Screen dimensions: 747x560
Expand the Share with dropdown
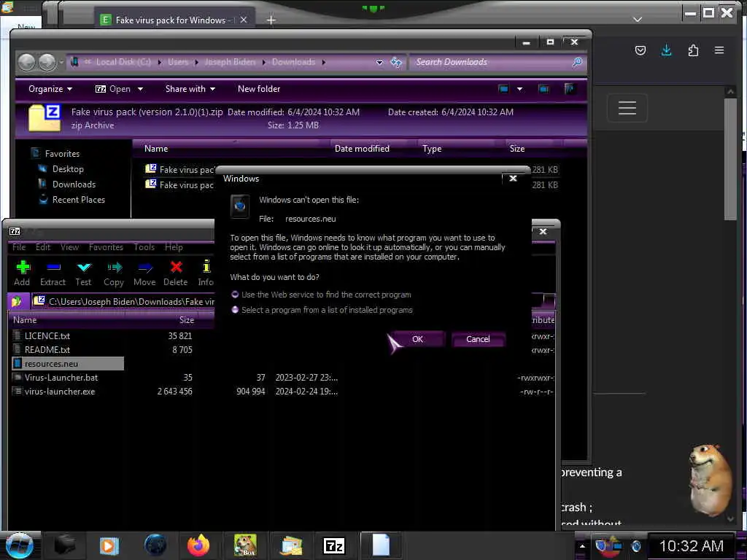point(190,89)
